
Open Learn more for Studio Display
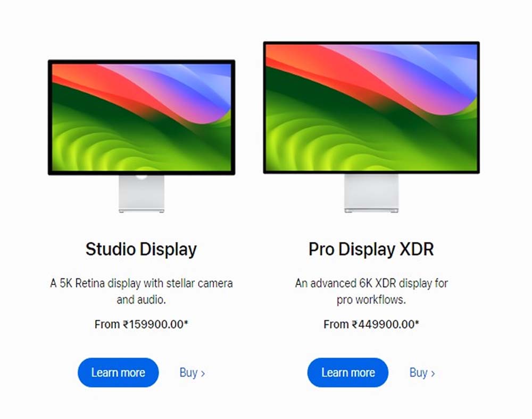pos(118,373)
